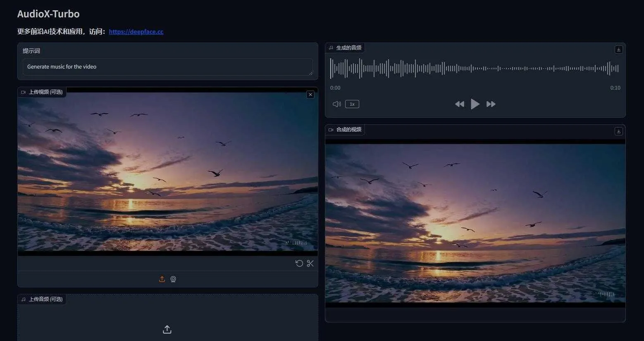
Task: Remove the uploaded video with X button
Action: coord(310,95)
